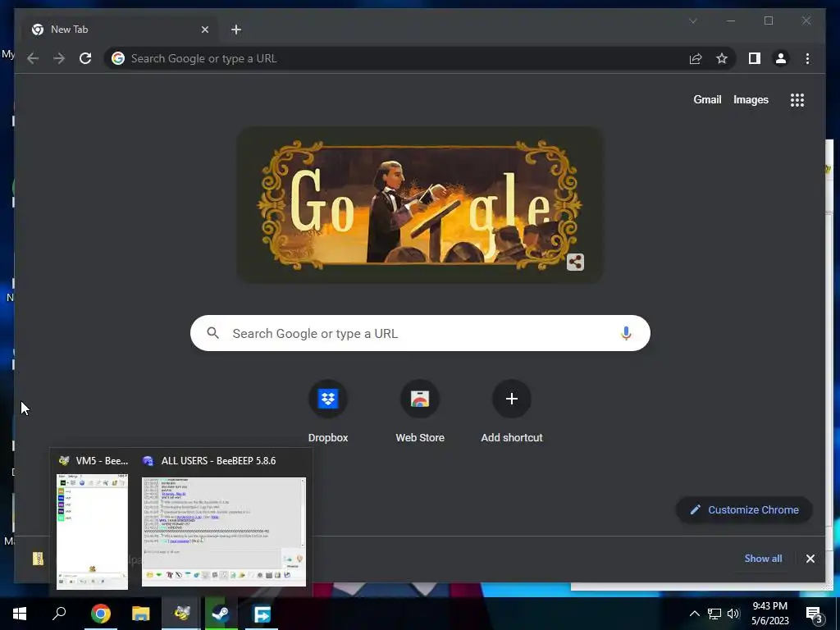Click the central Google search box
Screen dimensions: 840x630
[420, 333]
